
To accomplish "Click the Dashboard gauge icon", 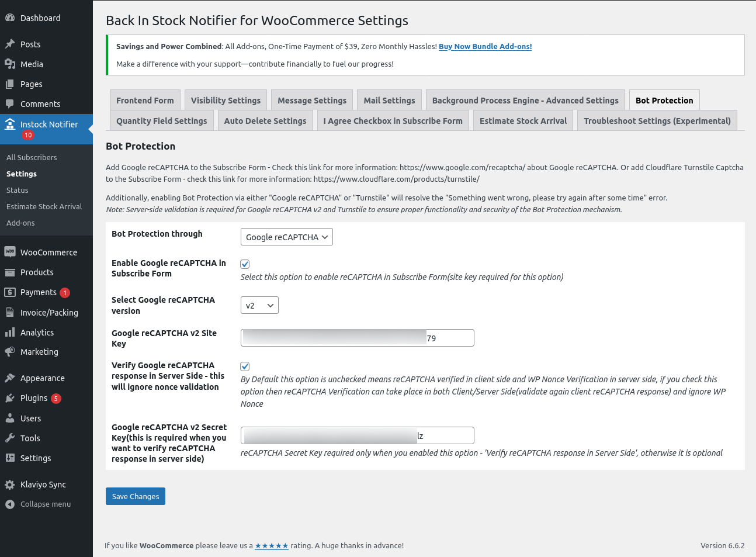I will click(10, 18).
